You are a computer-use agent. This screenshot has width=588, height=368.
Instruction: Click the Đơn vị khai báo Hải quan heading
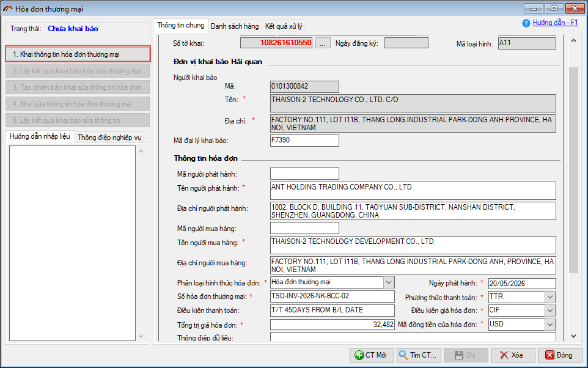pyautogui.click(x=218, y=62)
